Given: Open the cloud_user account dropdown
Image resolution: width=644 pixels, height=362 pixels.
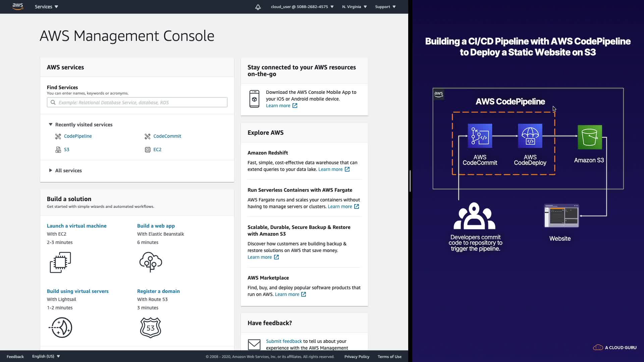Looking at the screenshot, I should 302,7.
